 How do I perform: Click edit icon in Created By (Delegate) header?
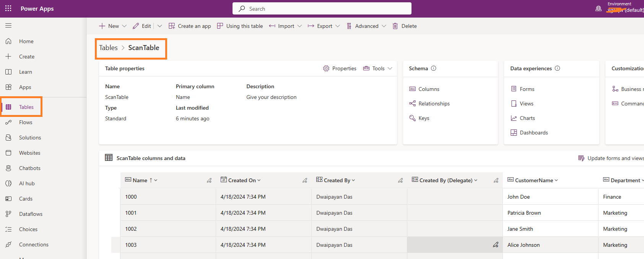[496, 180]
